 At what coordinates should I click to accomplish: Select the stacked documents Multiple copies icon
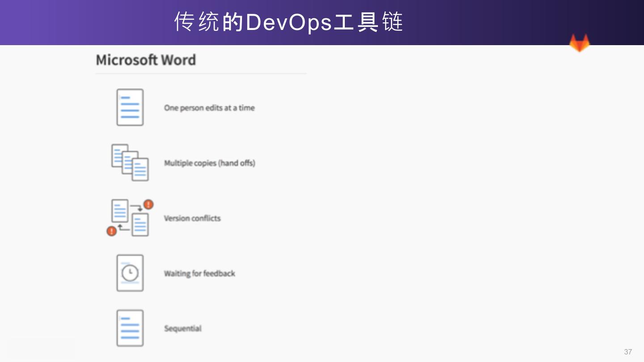click(x=130, y=162)
